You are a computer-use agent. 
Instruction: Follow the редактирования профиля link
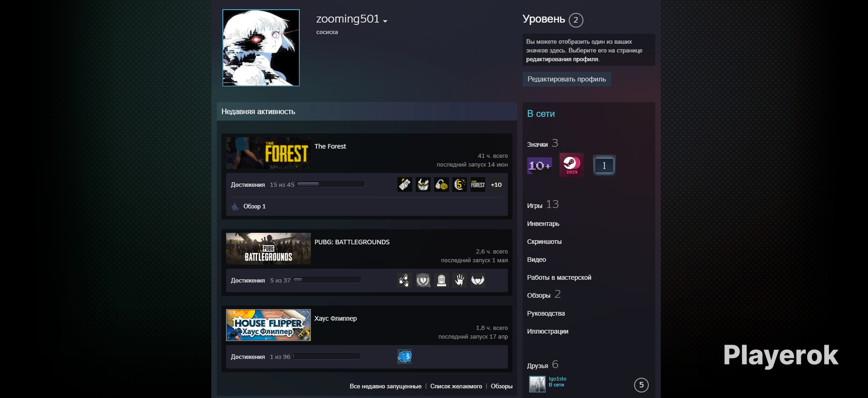click(x=562, y=59)
